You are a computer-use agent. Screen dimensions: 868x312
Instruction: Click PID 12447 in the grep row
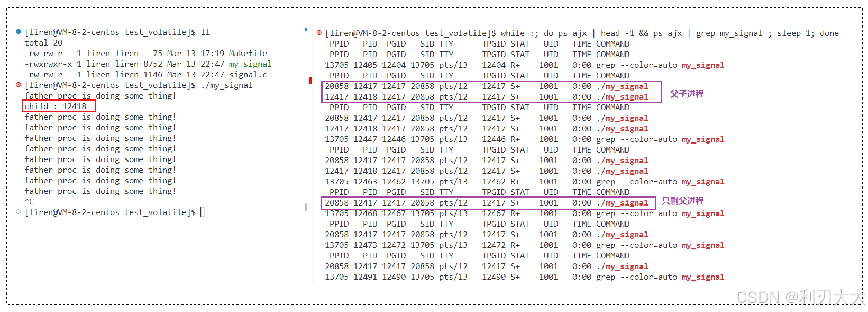366,139
